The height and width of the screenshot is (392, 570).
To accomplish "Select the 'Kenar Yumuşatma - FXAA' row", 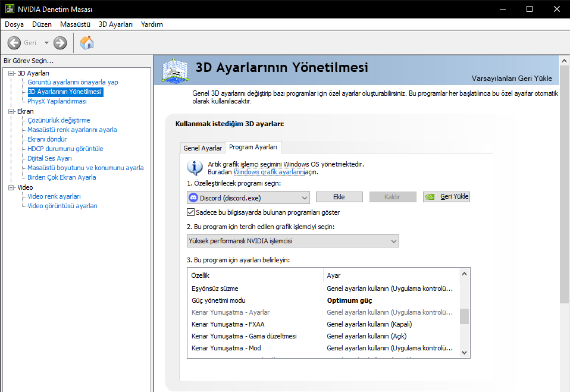I will (323, 324).
